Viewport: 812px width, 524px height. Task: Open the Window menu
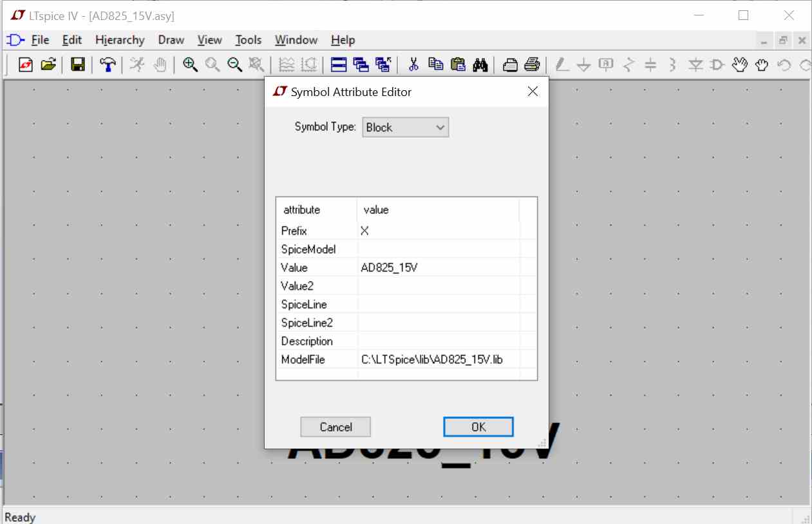(296, 40)
